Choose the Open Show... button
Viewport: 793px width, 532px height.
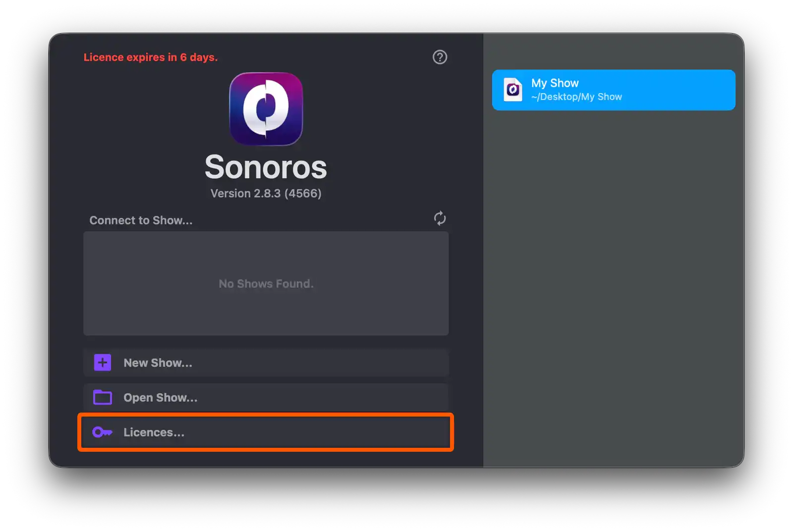(x=266, y=397)
